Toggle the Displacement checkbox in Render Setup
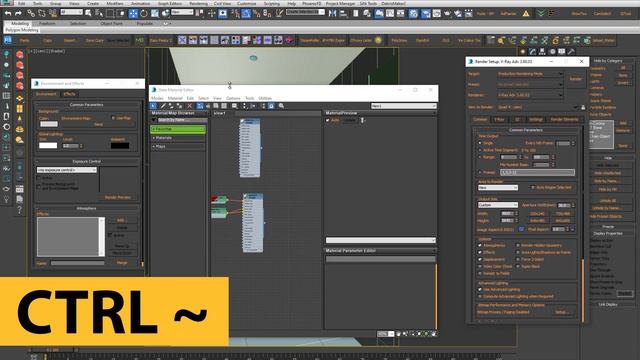 click(480, 259)
